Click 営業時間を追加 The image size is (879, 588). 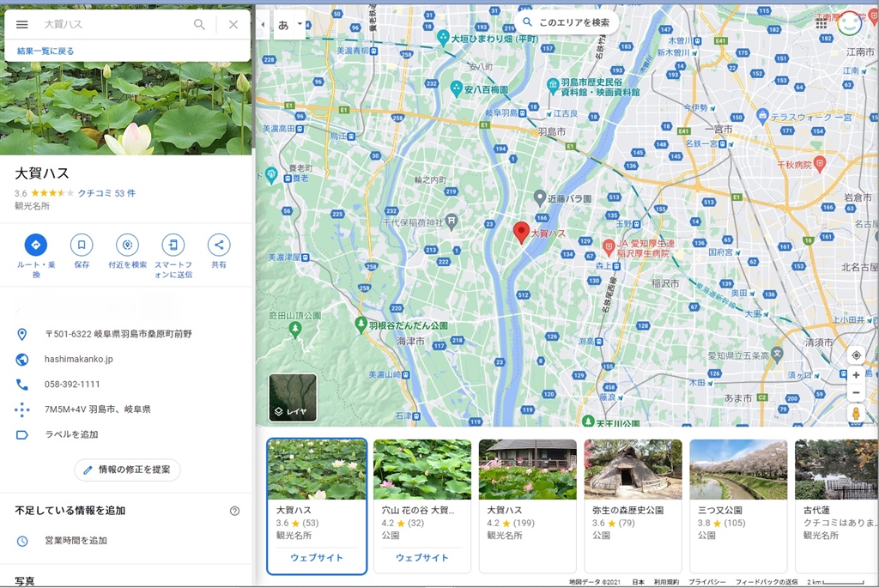pos(76,540)
